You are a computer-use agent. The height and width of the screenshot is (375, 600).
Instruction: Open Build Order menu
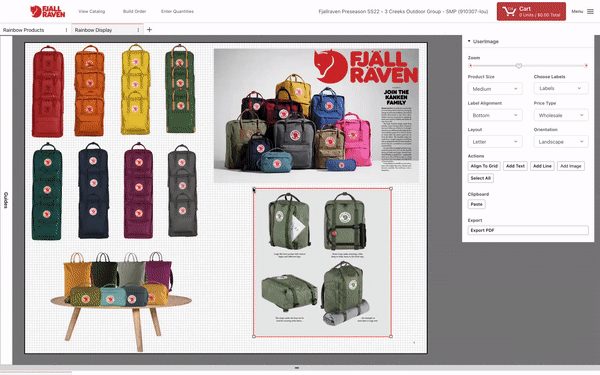[x=134, y=11]
